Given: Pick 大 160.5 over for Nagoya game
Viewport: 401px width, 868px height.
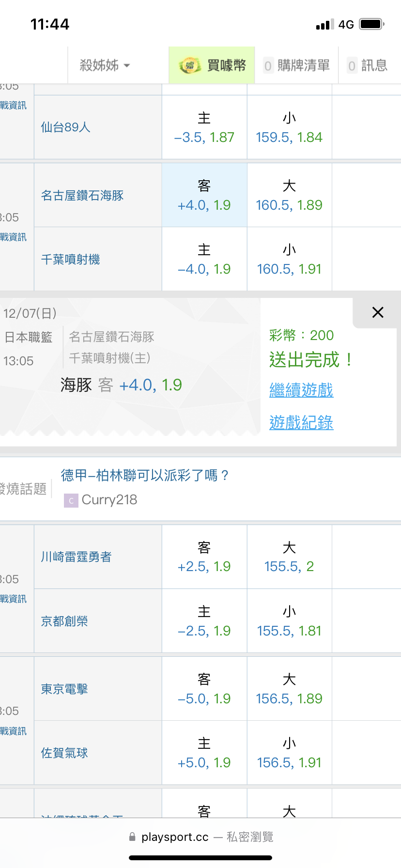Looking at the screenshot, I should 289,196.
